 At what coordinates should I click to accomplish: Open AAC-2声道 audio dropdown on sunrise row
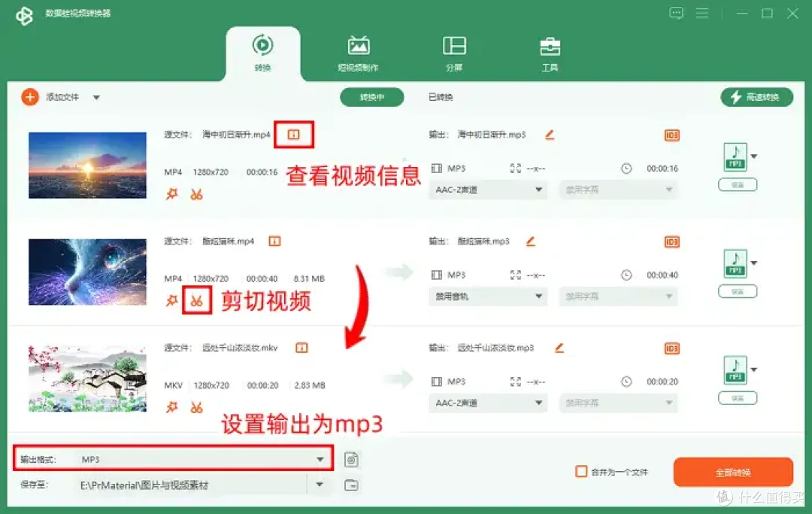(488, 190)
